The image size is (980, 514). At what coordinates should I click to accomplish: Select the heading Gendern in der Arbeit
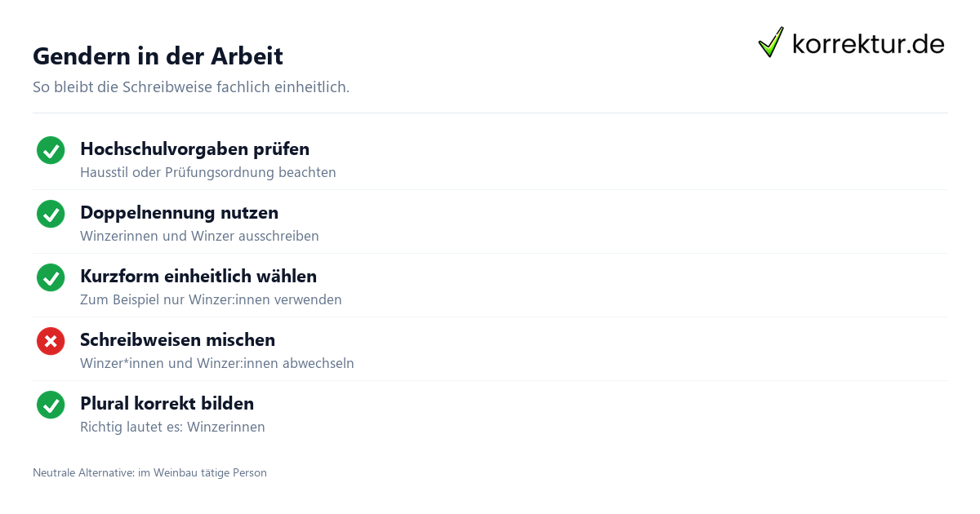(158, 56)
